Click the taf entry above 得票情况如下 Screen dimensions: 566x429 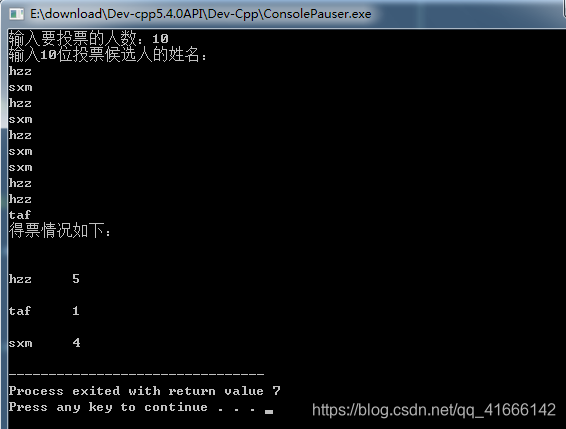coord(20,215)
